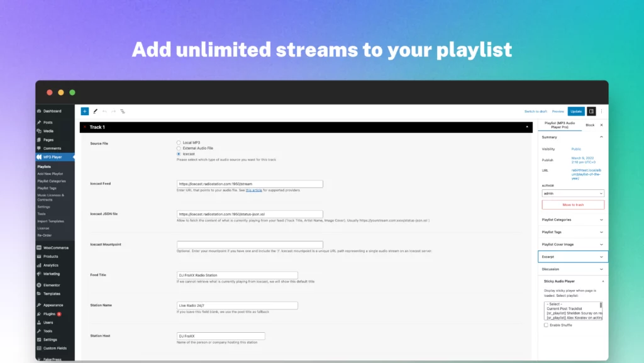
Task: Click the redo arrow icon
Action: click(x=113, y=111)
